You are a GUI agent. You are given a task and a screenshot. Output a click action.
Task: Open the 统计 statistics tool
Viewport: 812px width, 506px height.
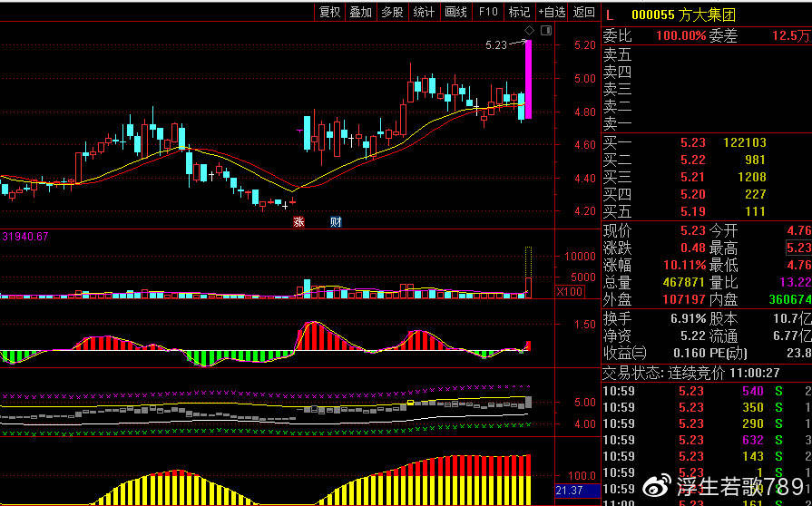point(424,12)
